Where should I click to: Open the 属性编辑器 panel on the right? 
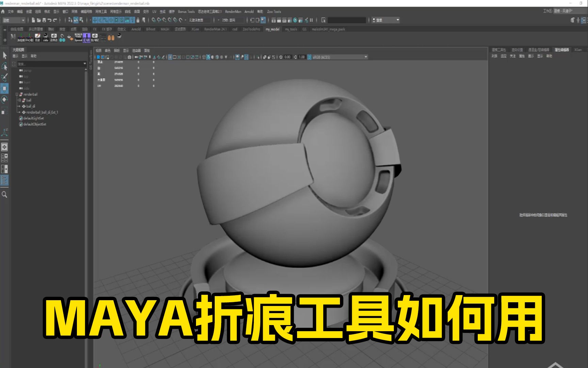coord(562,50)
